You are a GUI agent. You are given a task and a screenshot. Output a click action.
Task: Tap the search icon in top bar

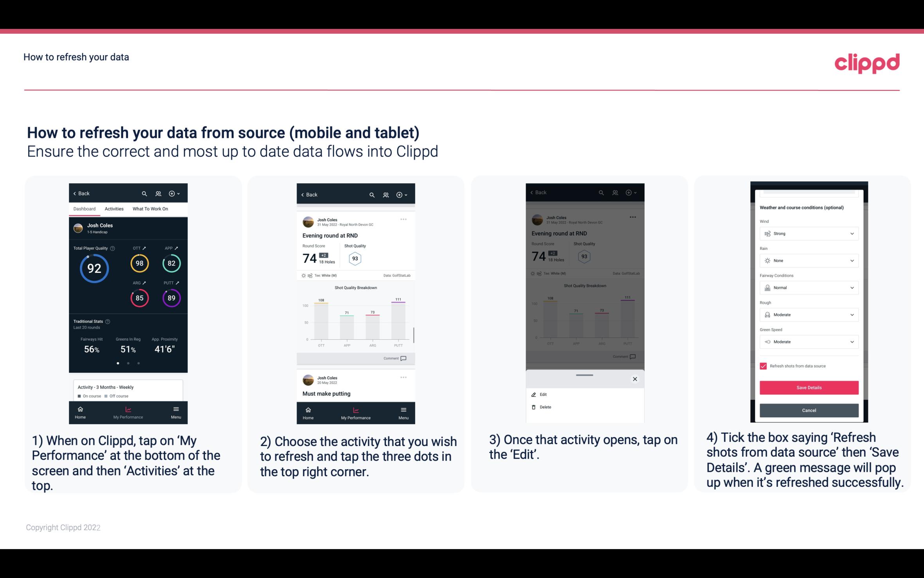point(144,193)
